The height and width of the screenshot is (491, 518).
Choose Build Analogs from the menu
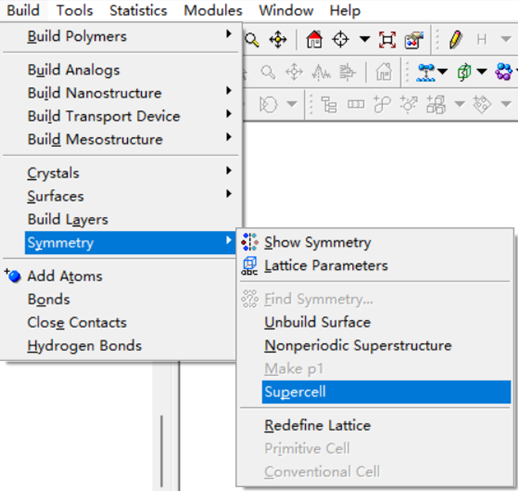tap(121, 70)
